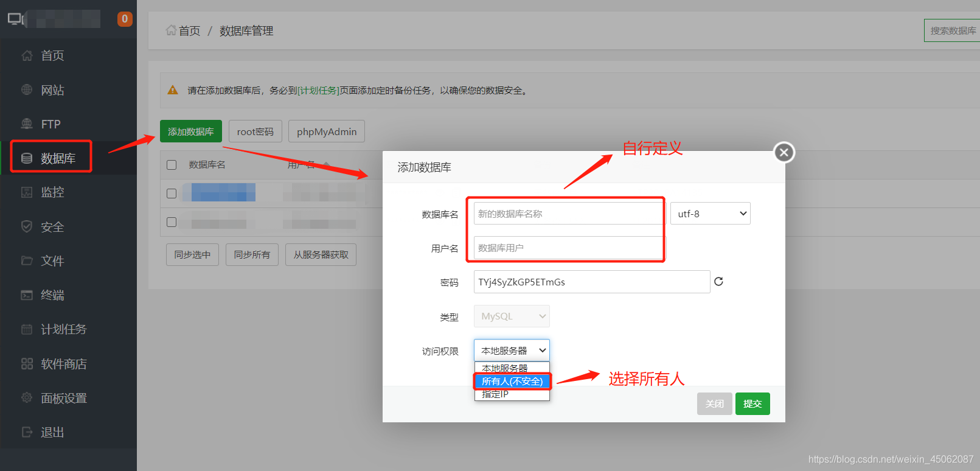Screen dimensions: 980x471
Task: Click the 新的数据库名称 input field
Action: (x=569, y=214)
